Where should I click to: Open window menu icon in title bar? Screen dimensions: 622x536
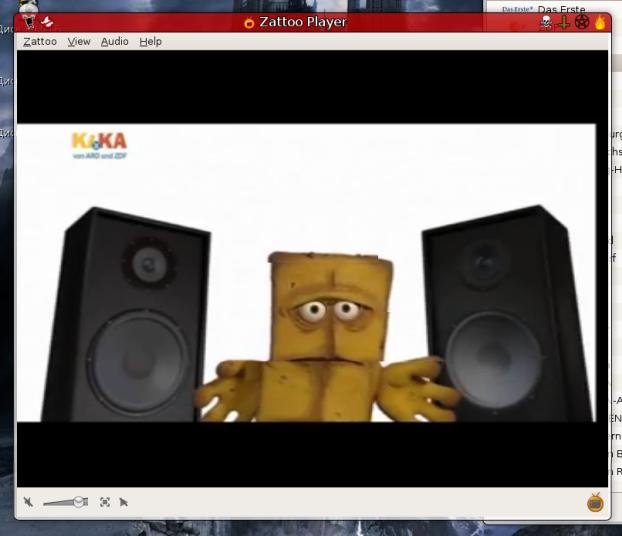29,22
